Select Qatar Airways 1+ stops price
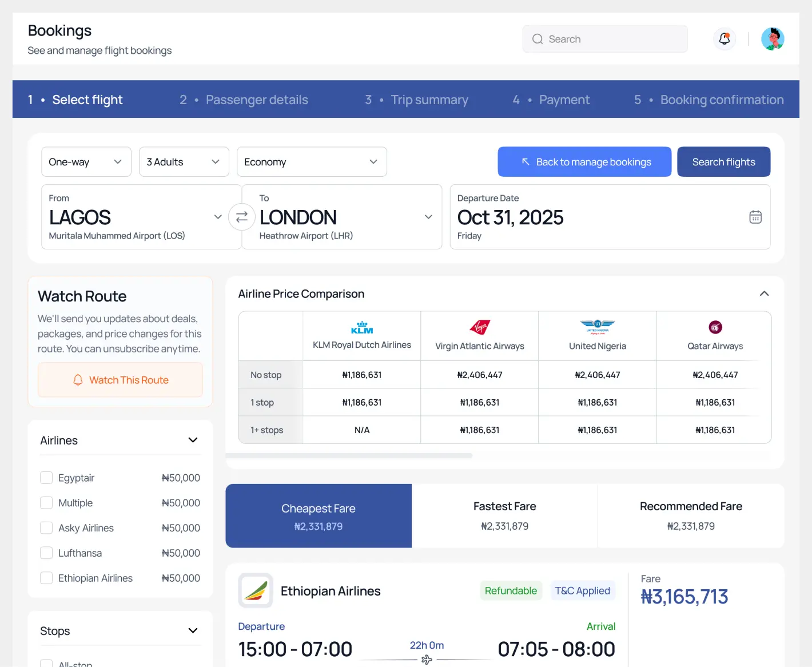The width and height of the screenshot is (812, 667). pyautogui.click(x=715, y=430)
